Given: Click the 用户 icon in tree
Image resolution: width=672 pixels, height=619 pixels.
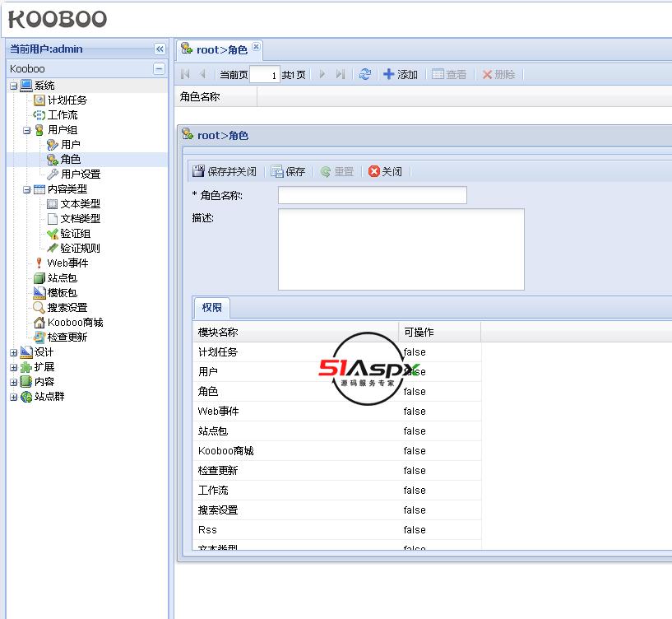Looking at the screenshot, I should coord(53,145).
